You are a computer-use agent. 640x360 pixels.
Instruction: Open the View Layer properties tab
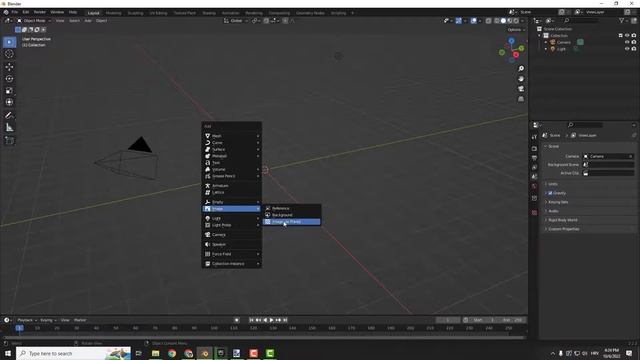pyautogui.click(x=534, y=167)
